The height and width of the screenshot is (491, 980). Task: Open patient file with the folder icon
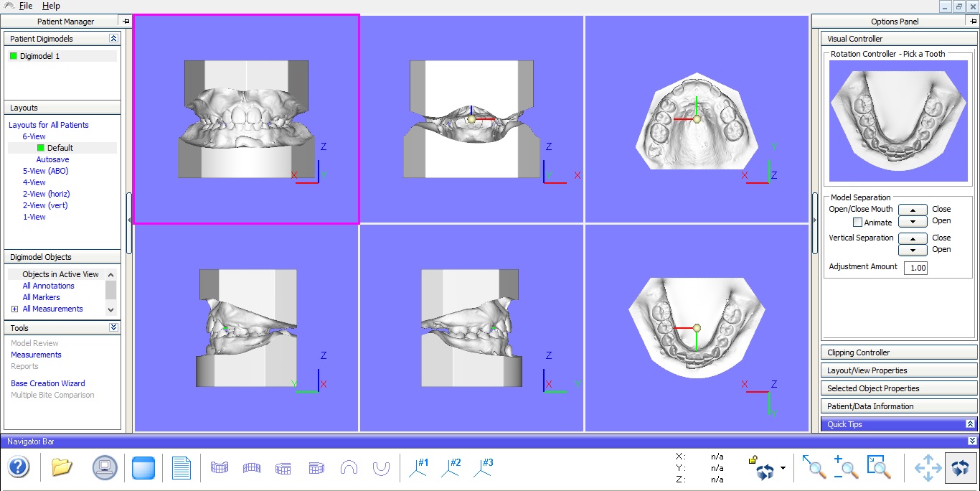tap(62, 468)
